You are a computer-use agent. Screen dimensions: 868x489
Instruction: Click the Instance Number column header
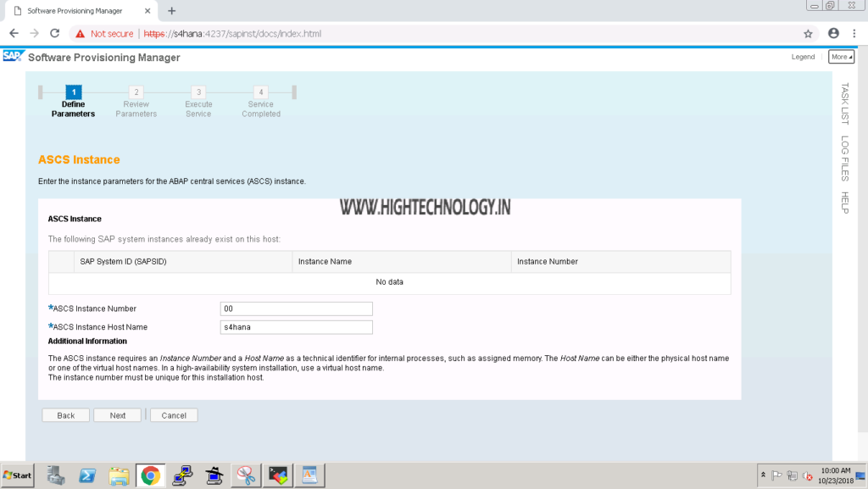click(x=621, y=262)
